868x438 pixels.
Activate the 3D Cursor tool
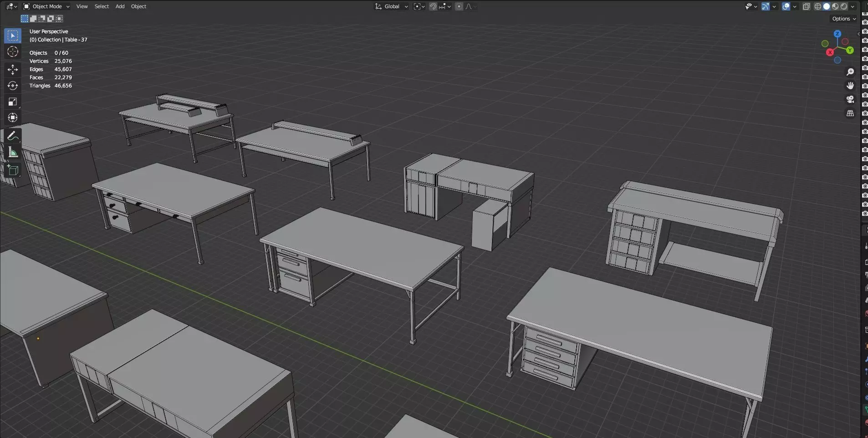coord(13,51)
